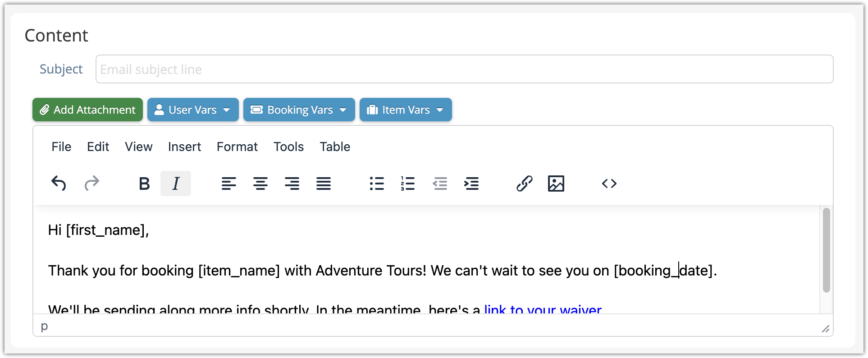Create a bulleted list
Image resolution: width=868 pixels, height=358 pixels.
pos(377,184)
